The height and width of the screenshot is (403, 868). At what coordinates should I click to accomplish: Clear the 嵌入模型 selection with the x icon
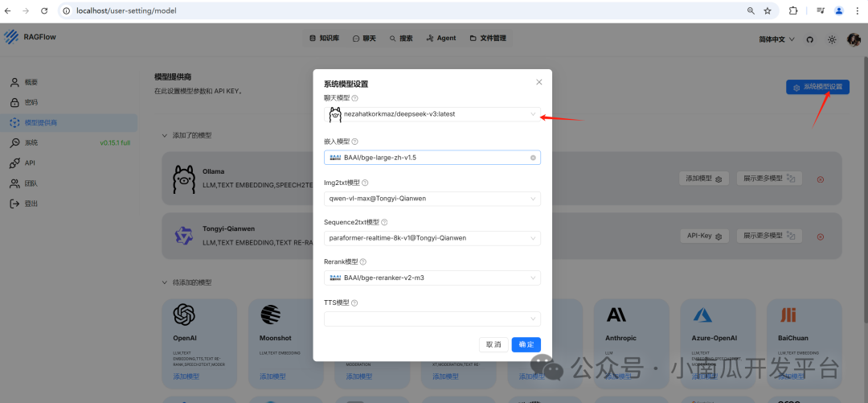[x=533, y=158]
